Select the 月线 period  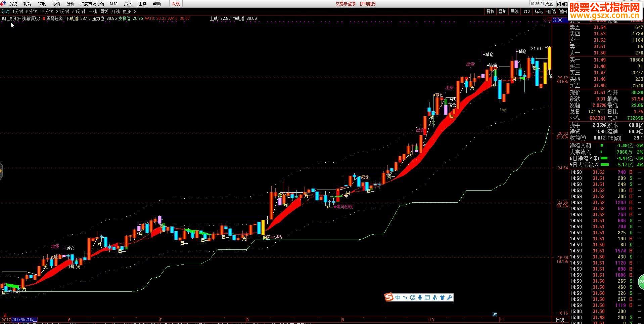116,11
